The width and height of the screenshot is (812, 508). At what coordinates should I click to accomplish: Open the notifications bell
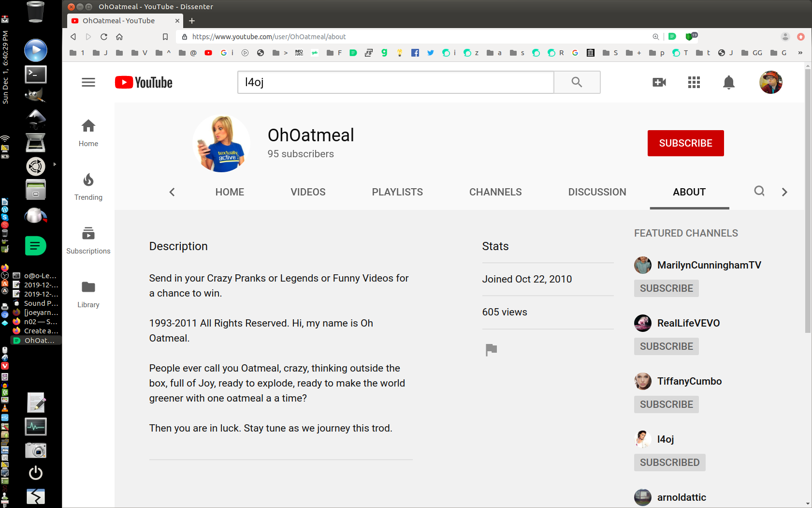[729, 83]
